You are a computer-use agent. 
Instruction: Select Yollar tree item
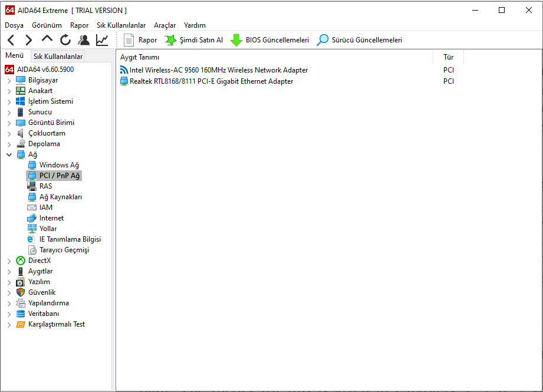point(48,229)
